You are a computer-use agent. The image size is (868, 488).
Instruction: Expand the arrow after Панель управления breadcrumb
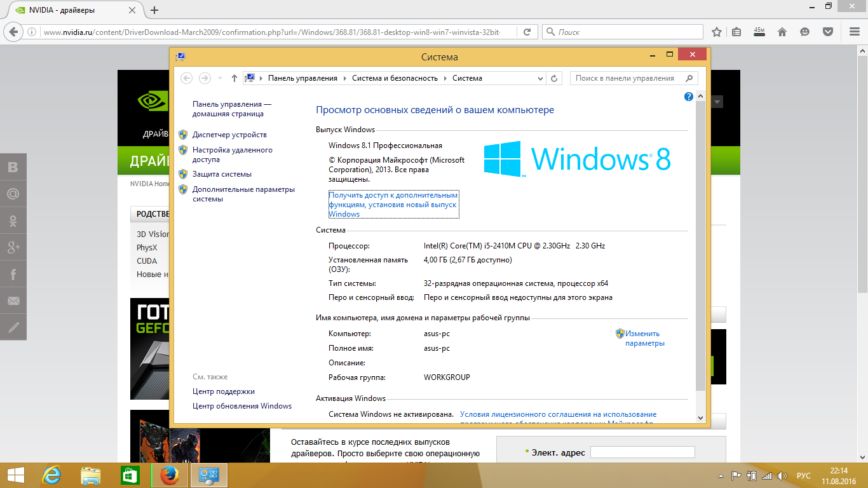[345, 78]
